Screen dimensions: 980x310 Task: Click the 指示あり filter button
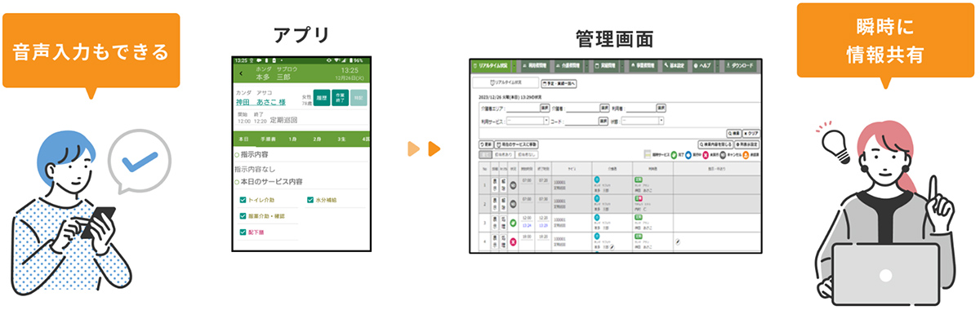[502, 155]
